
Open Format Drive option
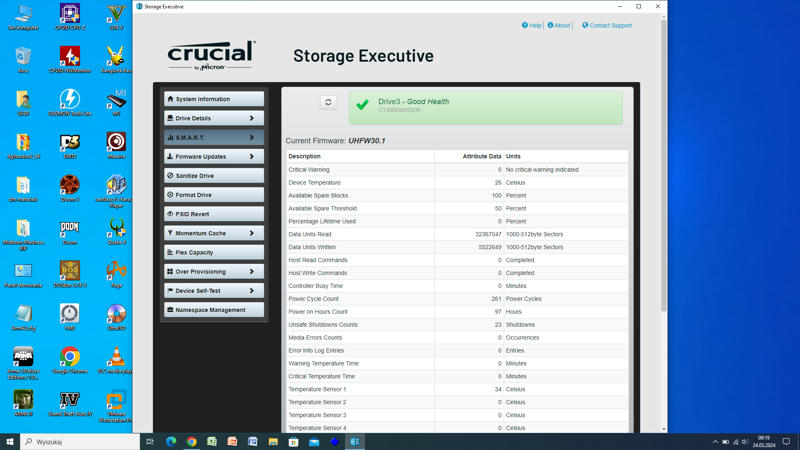pos(214,195)
